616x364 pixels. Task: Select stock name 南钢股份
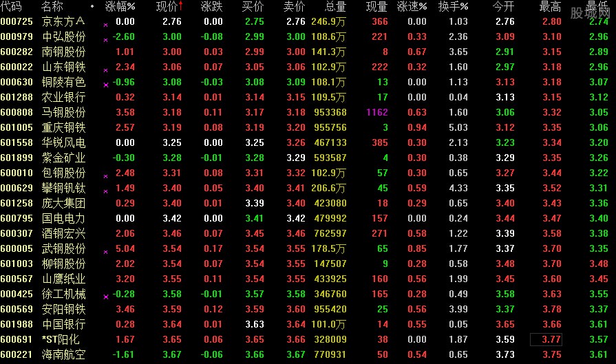(x=63, y=52)
